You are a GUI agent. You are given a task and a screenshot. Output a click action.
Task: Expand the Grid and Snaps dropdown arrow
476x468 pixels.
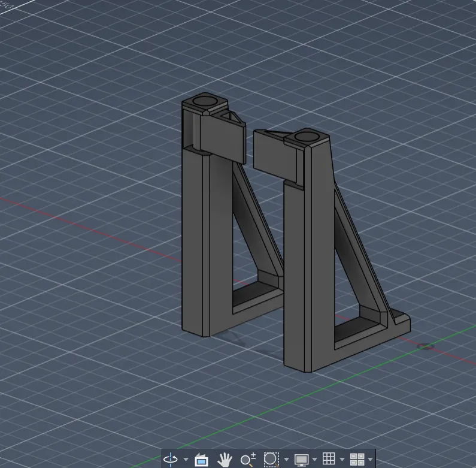342,460
